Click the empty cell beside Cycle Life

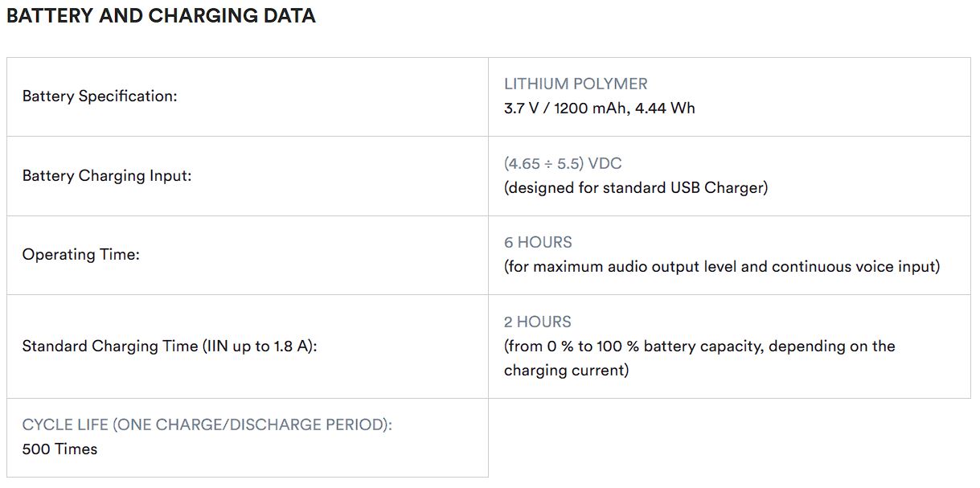tap(729, 438)
